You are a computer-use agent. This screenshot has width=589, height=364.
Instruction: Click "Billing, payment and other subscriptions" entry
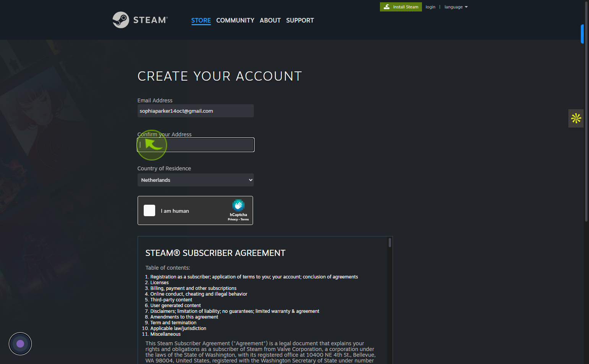tap(193, 288)
